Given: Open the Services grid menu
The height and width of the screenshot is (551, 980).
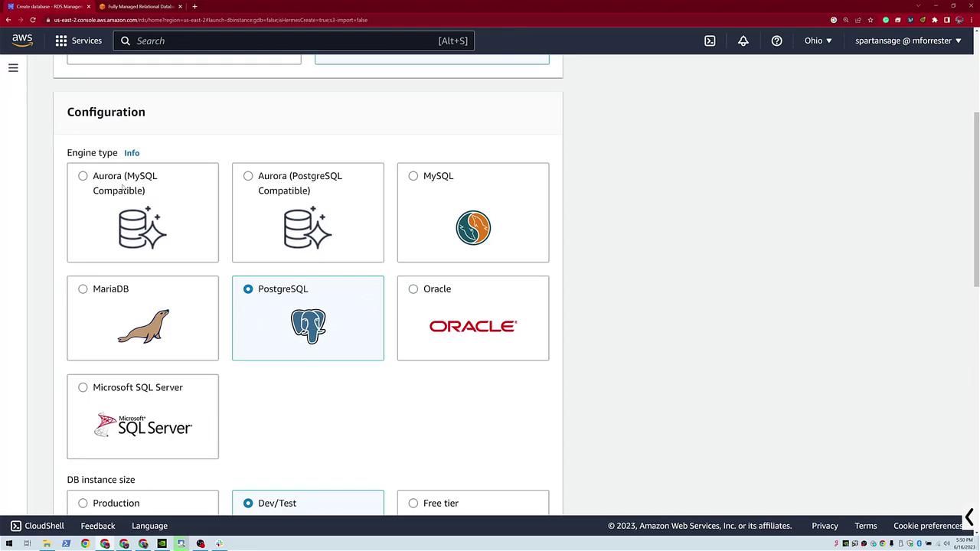Looking at the screenshot, I should pyautogui.click(x=78, y=41).
